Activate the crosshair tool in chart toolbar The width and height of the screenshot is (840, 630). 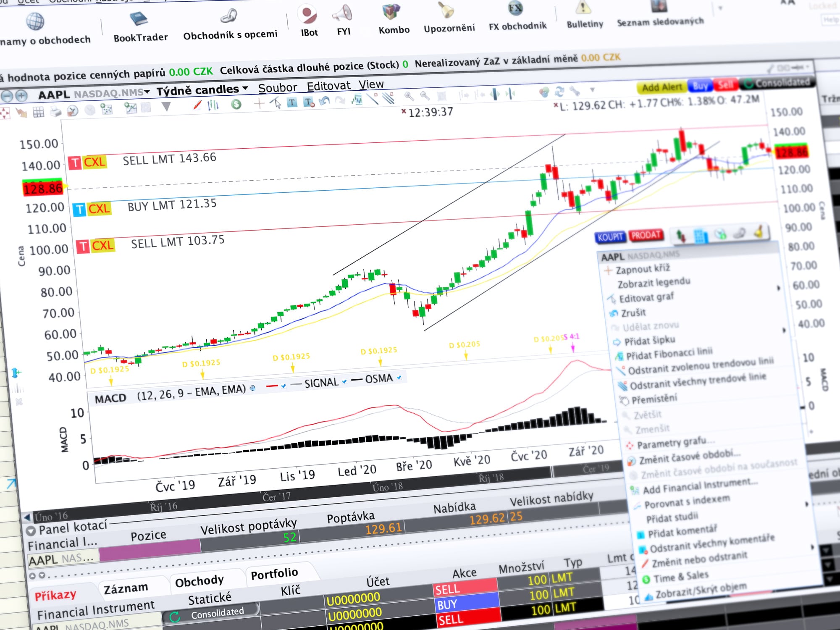coord(259,103)
